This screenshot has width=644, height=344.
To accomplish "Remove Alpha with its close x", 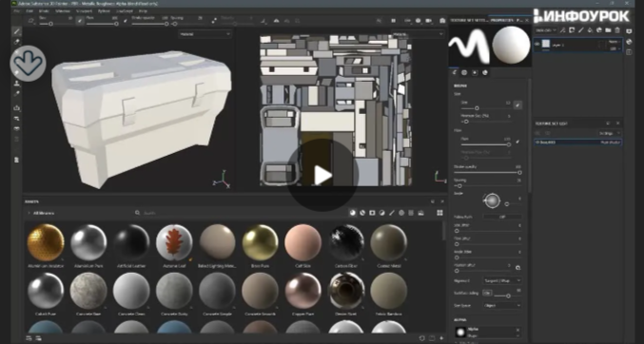I will point(517,330).
